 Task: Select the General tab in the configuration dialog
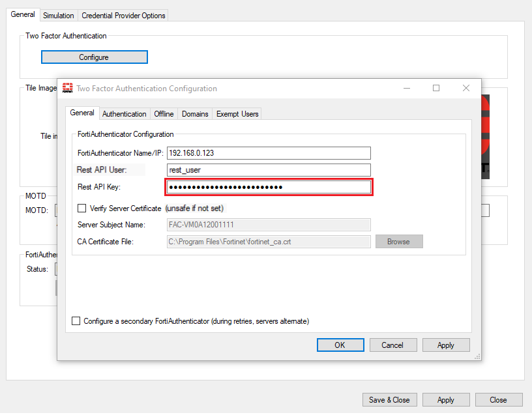82,113
